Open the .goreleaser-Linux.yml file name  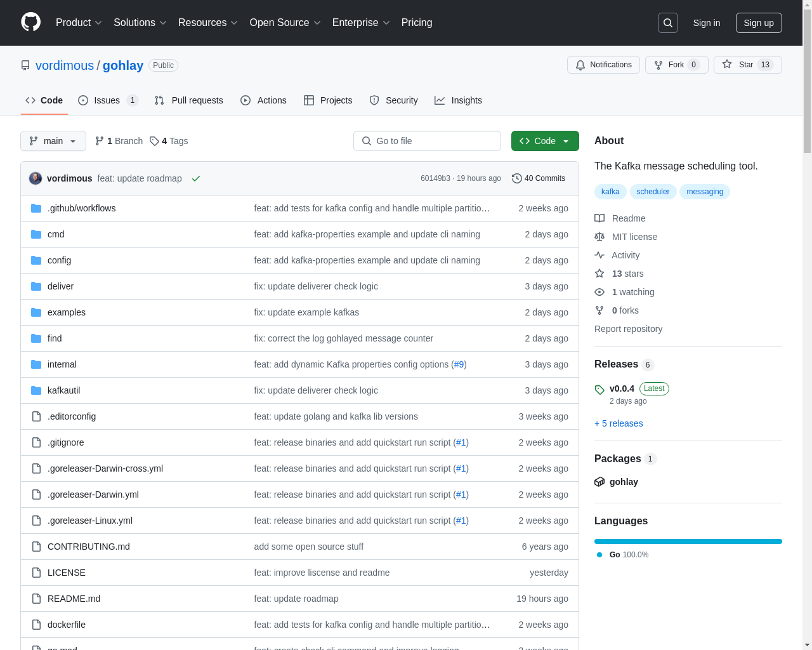point(90,521)
